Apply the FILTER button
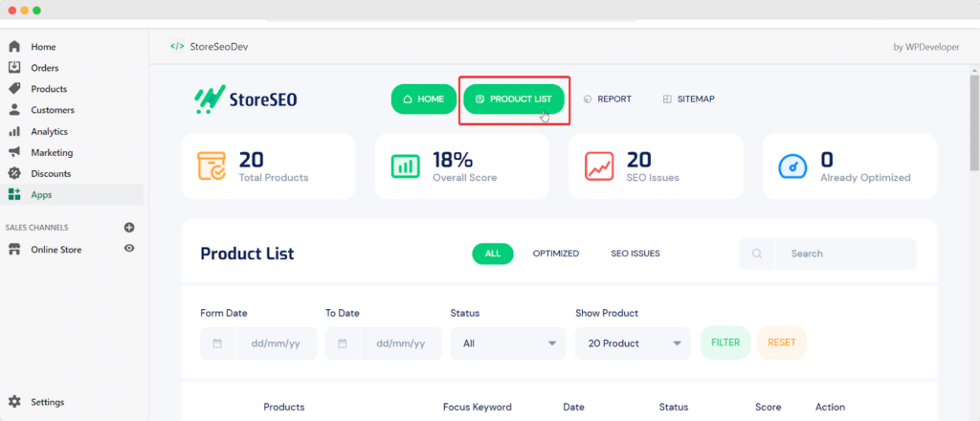This screenshot has height=421, width=980. point(725,343)
